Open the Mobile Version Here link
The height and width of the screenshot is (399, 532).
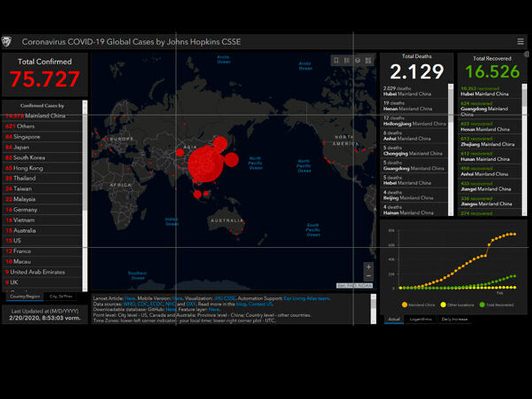point(178,299)
